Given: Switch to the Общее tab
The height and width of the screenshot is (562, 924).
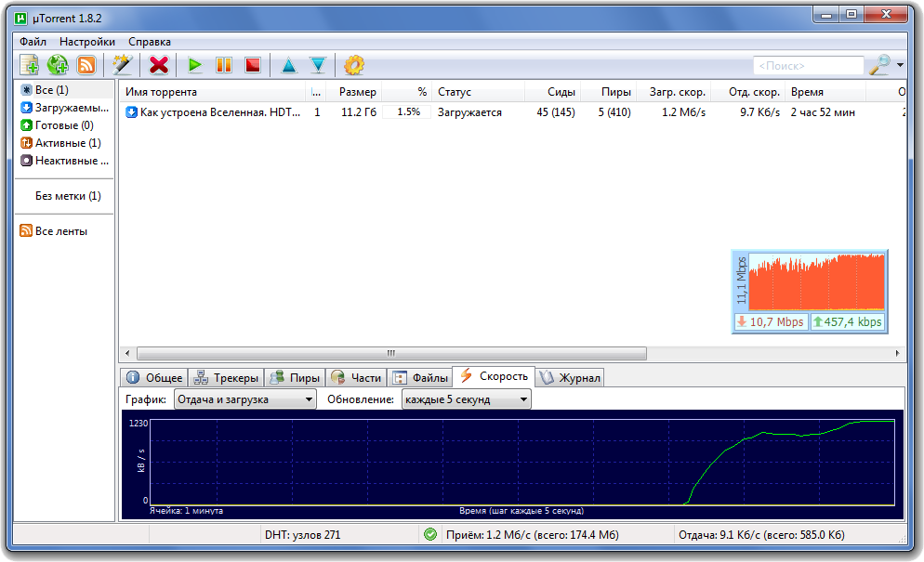Looking at the screenshot, I should 154,378.
